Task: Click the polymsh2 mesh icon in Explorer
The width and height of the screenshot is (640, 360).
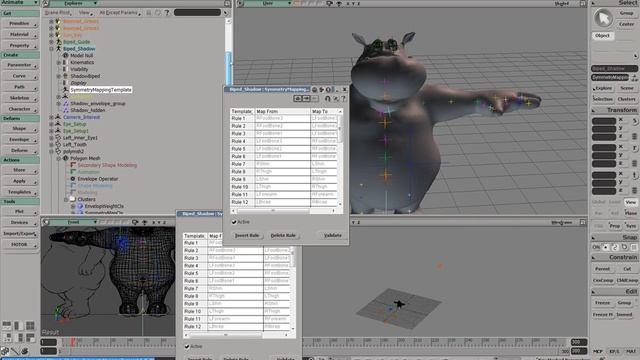Action: 58,151
